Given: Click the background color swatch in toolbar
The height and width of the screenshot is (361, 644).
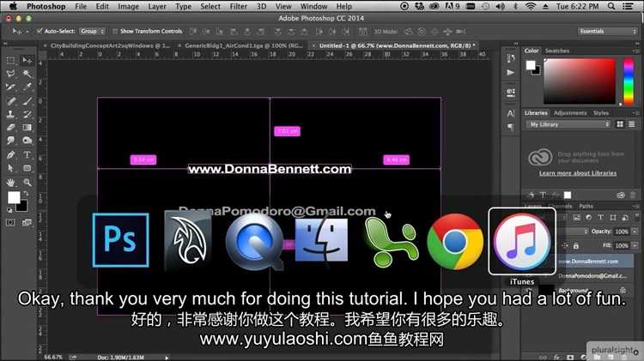Looking at the screenshot, I should (22, 207).
